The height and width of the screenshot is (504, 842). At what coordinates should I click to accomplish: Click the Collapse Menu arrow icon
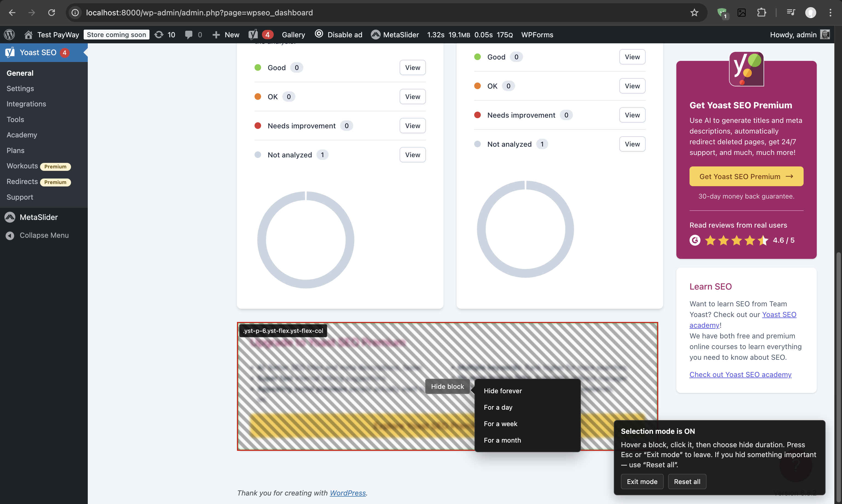click(10, 235)
